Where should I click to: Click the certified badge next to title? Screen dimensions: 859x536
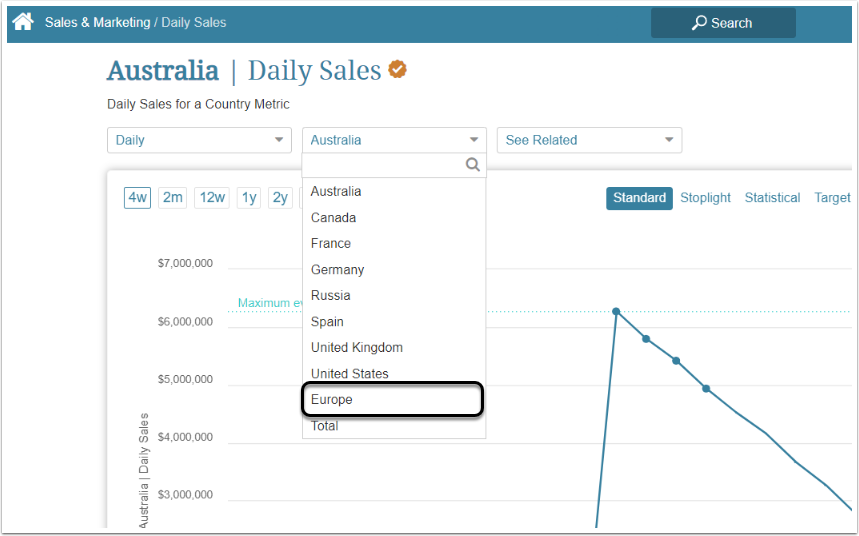tap(397, 70)
